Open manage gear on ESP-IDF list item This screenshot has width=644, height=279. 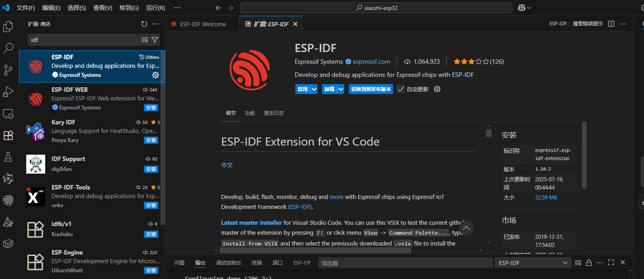156,75
